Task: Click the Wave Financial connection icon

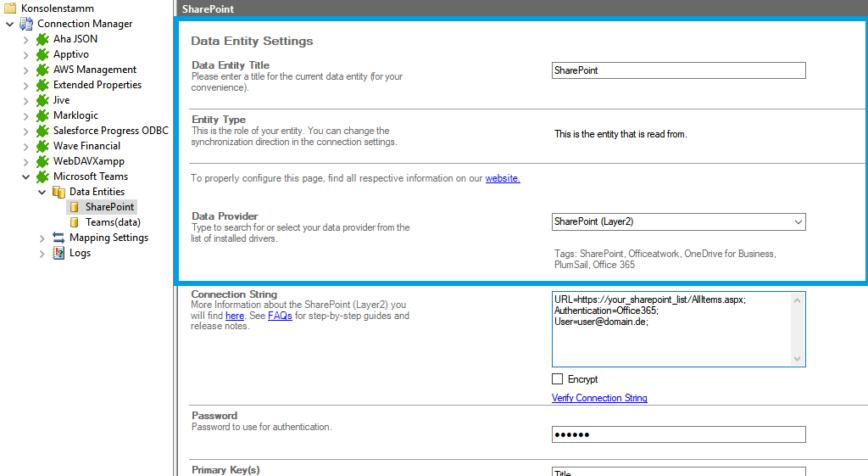Action: click(x=42, y=146)
